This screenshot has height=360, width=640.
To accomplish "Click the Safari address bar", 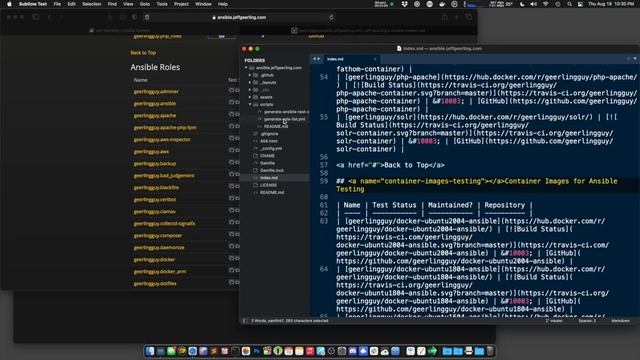I will [x=239, y=18].
